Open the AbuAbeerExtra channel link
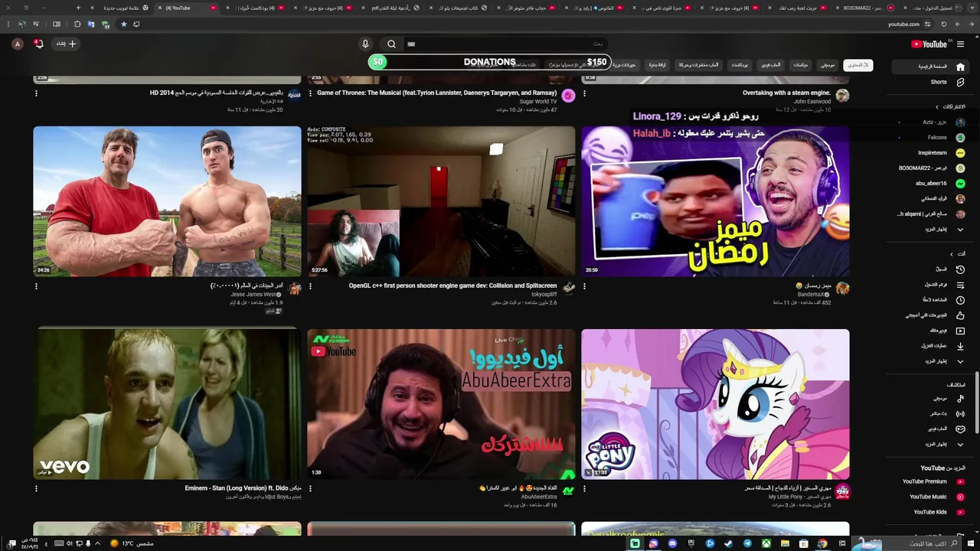The height and width of the screenshot is (551, 980). pos(539,497)
